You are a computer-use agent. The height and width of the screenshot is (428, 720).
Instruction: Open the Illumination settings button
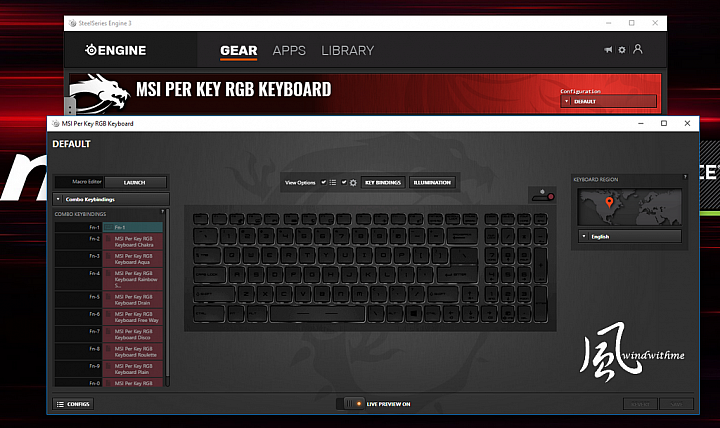click(432, 182)
